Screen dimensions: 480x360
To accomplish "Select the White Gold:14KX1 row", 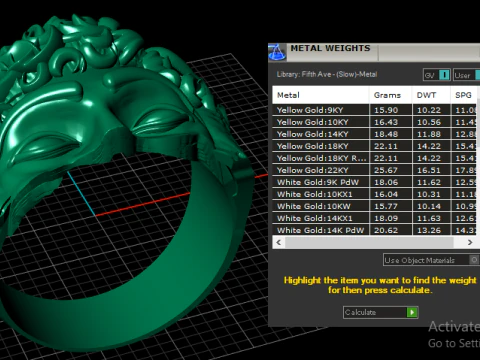I will (375, 218).
